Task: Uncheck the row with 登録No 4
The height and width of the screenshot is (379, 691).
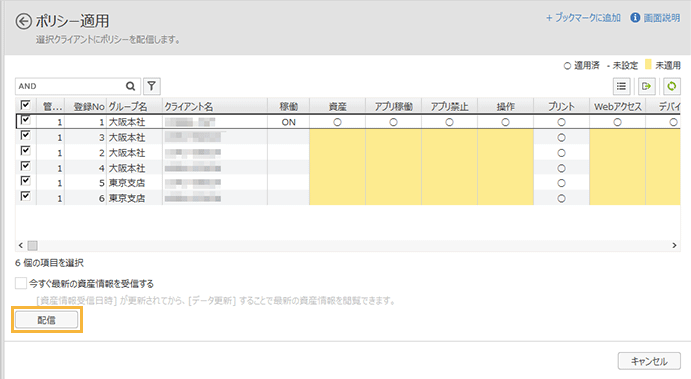Action: click(26, 166)
